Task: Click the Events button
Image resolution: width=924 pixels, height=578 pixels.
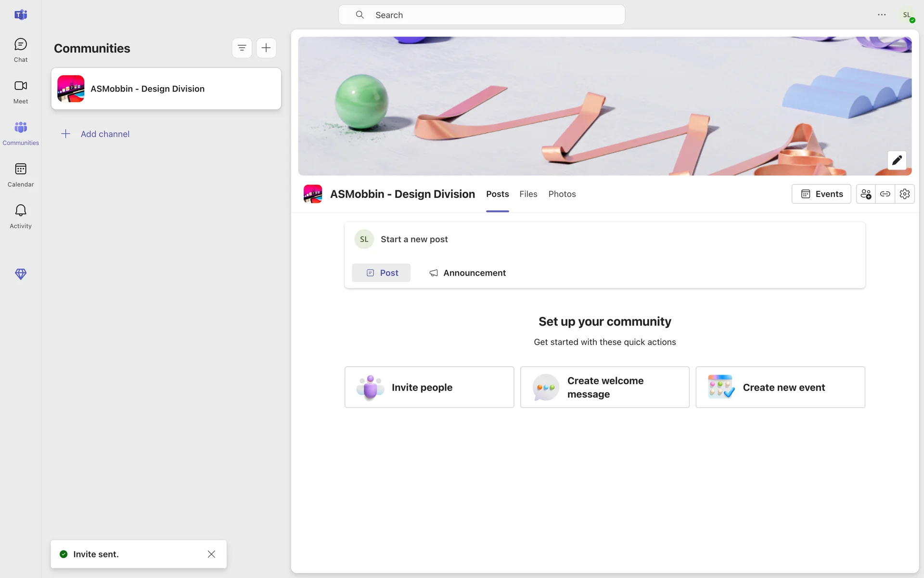Action: 821,194
